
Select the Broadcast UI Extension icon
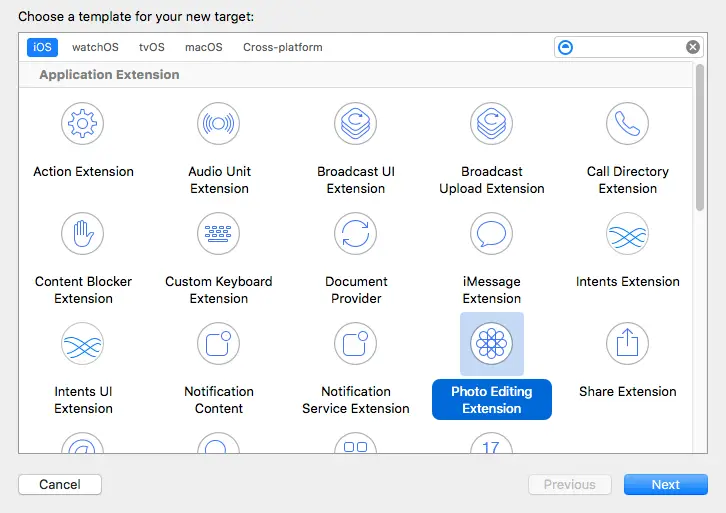(x=355, y=124)
